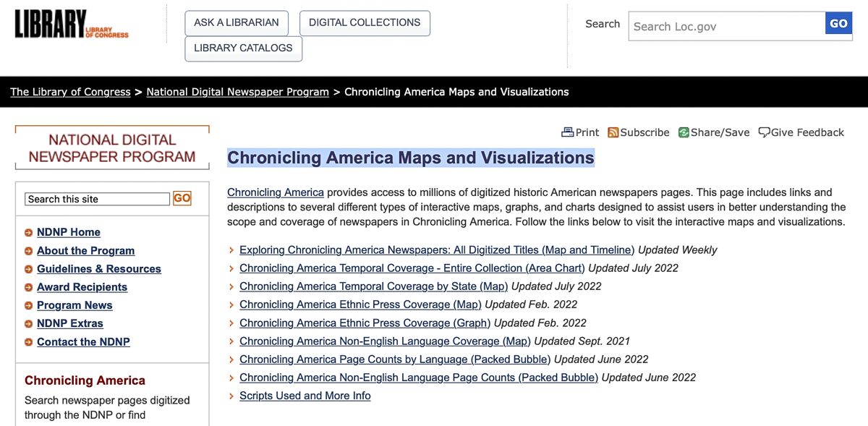Open NDNP Extras sidebar link

click(70, 323)
